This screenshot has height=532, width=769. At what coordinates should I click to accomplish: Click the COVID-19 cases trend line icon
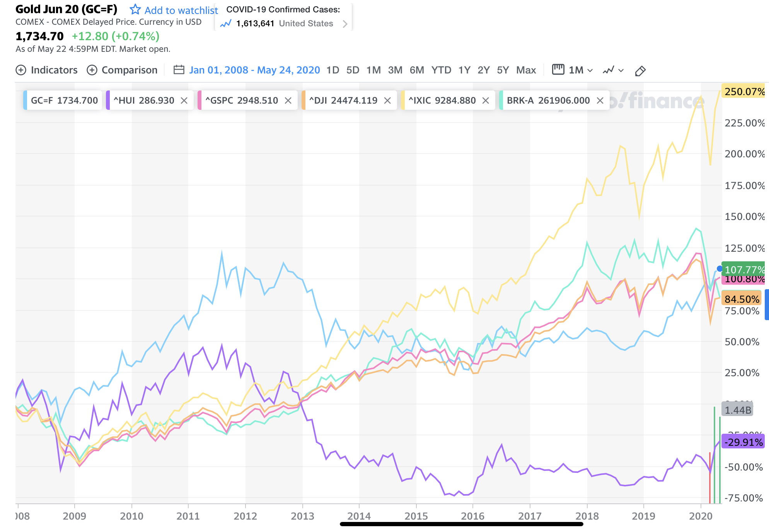click(225, 24)
